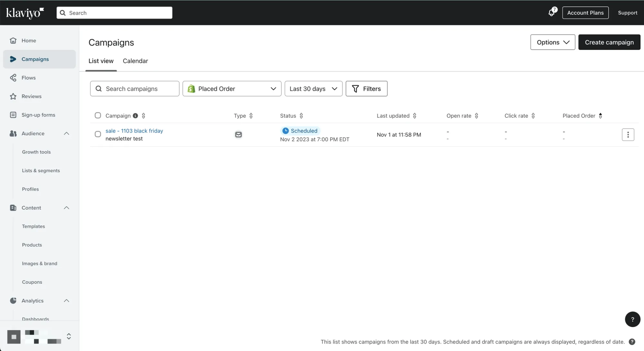
Task: Open Growth tools link
Action: pyautogui.click(x=36, y=152)
